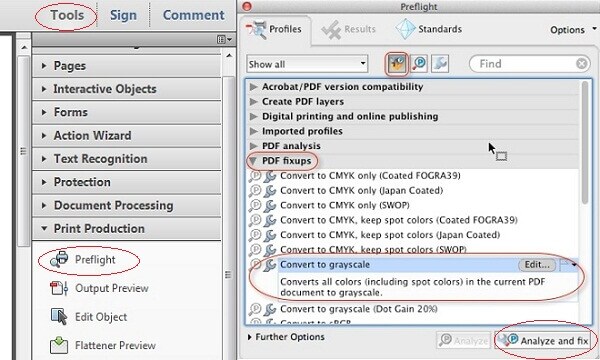Switch to the Standards tab
600x360 pixels.
[428, 29]
